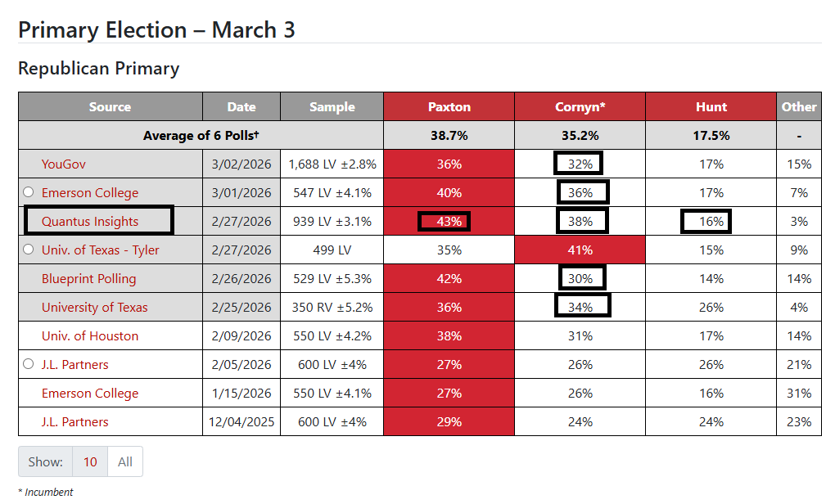Open the J.L. Partners 12/04/2025 poll link
Viewport: 826px width, 504px height.
(74, 422)
